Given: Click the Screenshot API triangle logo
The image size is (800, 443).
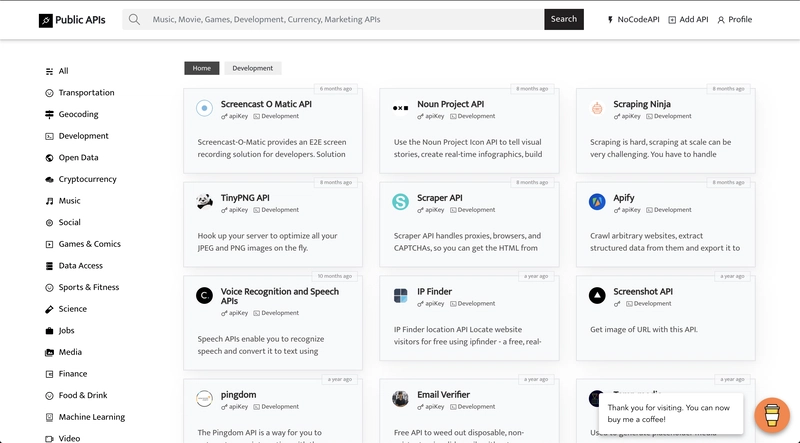Looking at the screenshot, I should click(x=597, y=296).
